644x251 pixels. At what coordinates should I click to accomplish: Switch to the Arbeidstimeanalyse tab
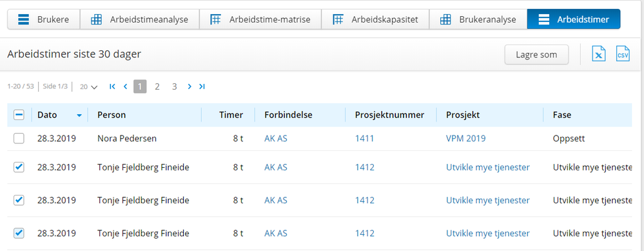tap(139, 19)
